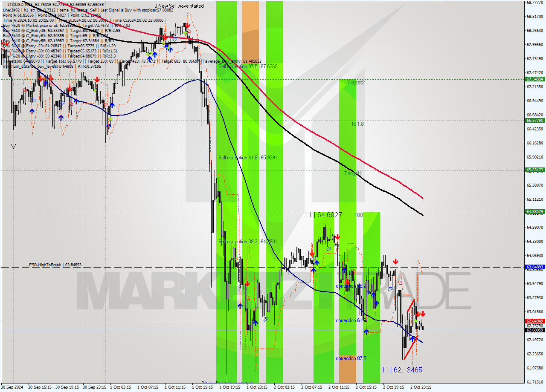This screenshot has width=546, height=392.
Task: Click the 'correction 87.5' blue label
Action: pos(351,358)
